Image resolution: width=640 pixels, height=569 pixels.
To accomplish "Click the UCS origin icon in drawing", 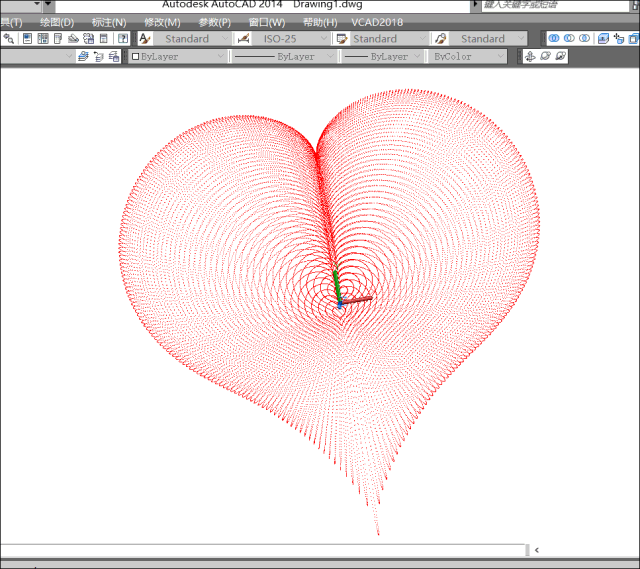I will coord(340,305).
